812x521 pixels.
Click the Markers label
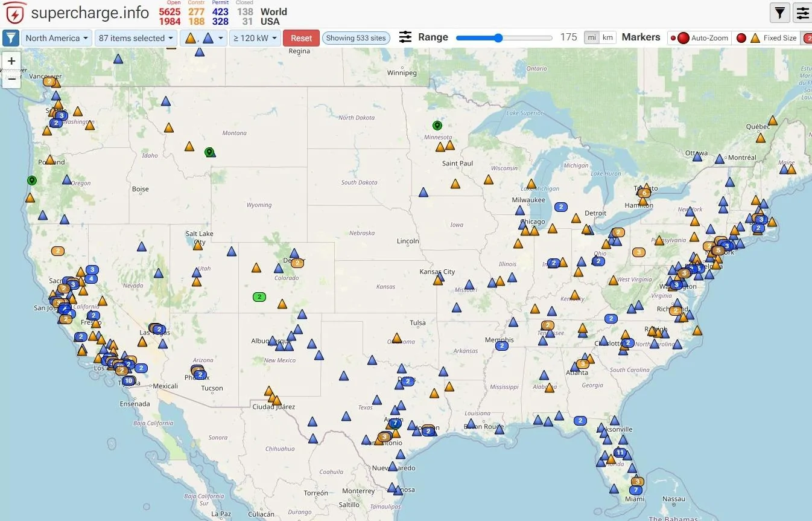pos(641,37)
